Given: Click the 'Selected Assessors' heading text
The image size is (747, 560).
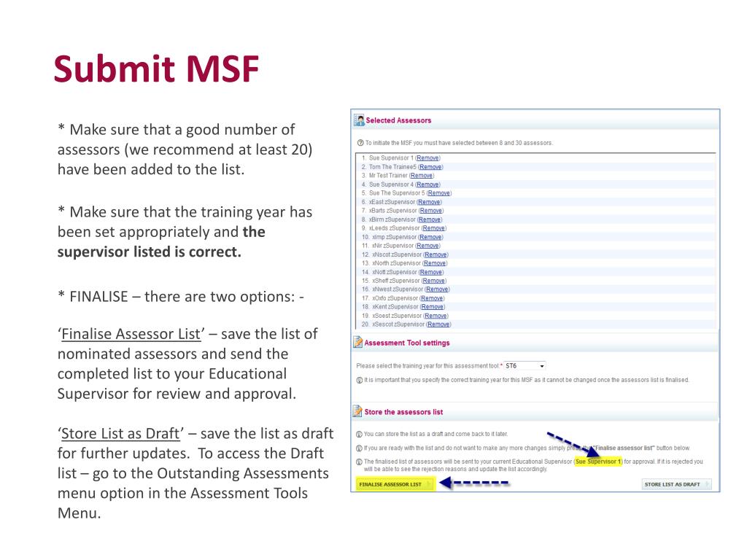Looking at the screenshot, I should click(x=398, y=120).
